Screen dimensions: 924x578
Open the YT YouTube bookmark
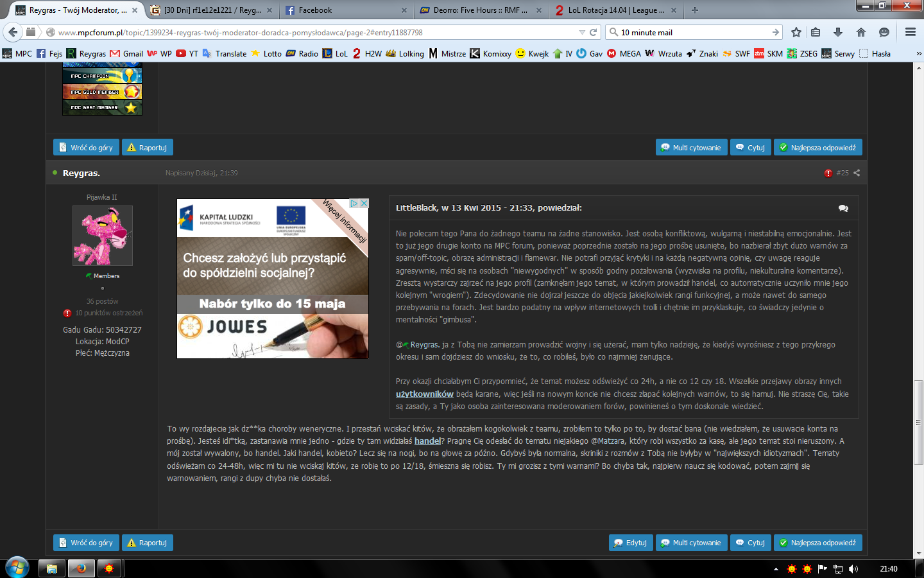click(187, 54)
